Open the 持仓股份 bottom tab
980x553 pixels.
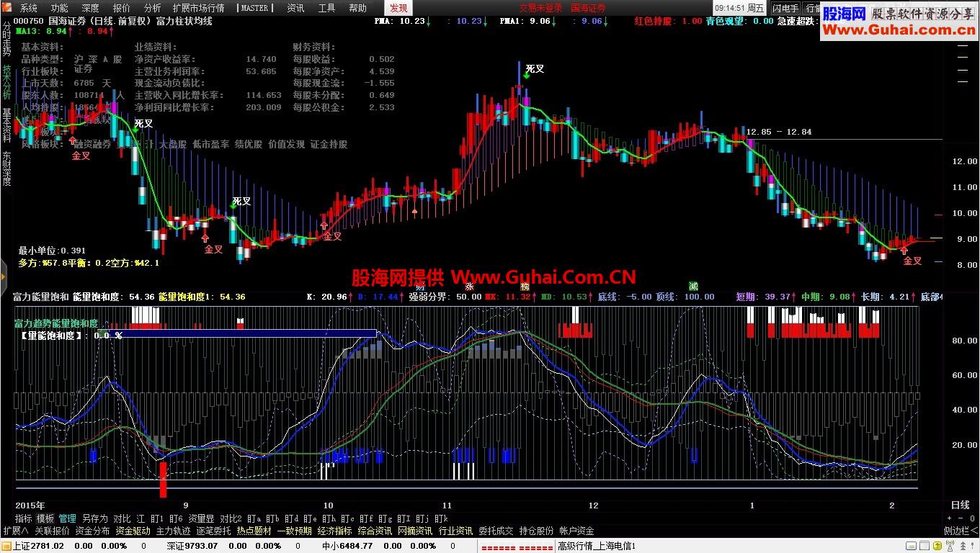(x=536, y=531)
